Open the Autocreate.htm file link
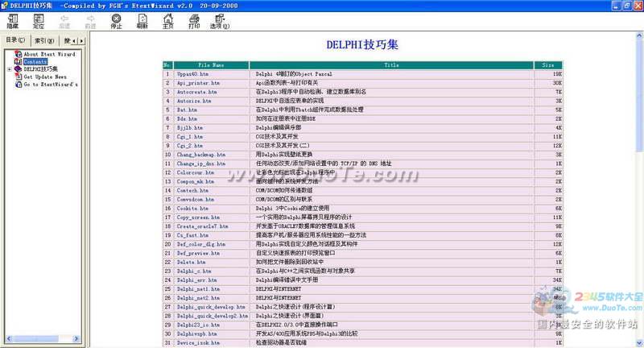 point(196,92)
